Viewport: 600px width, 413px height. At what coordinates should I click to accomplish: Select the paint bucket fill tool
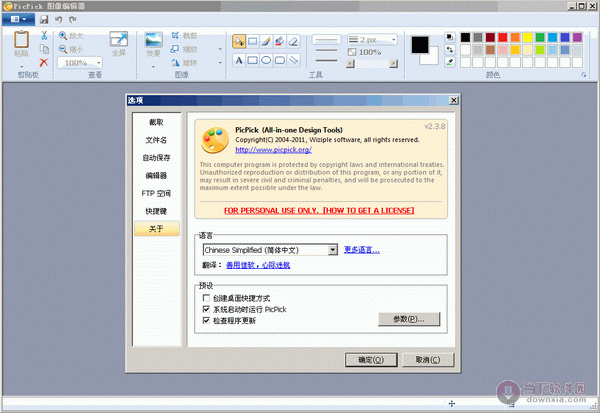(279, 41)
